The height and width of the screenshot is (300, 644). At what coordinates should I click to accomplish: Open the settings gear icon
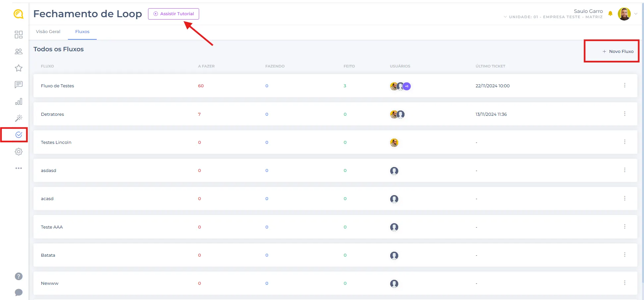[19, 151]
